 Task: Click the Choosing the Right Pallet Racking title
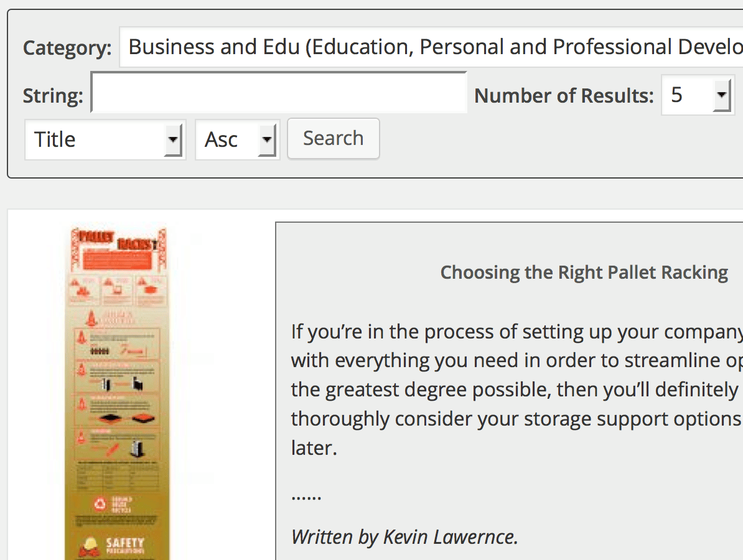[584, 273]
